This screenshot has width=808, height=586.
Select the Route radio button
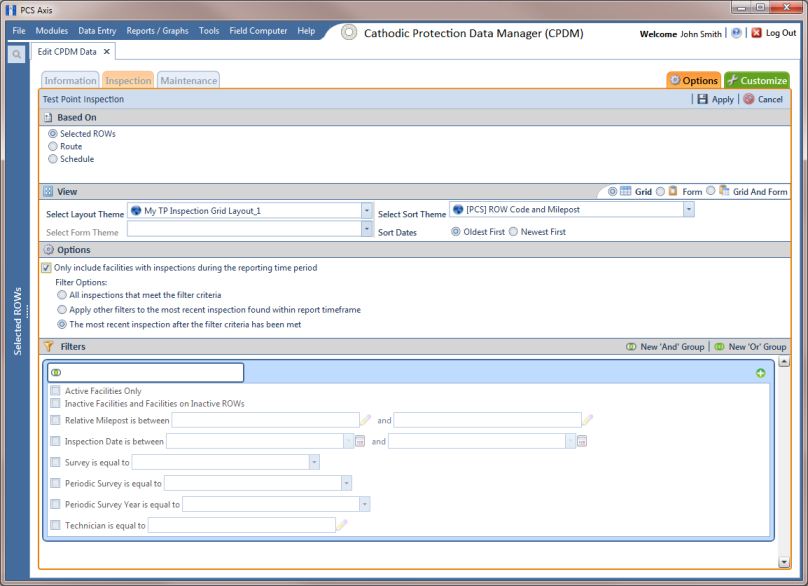pos(53,146)
